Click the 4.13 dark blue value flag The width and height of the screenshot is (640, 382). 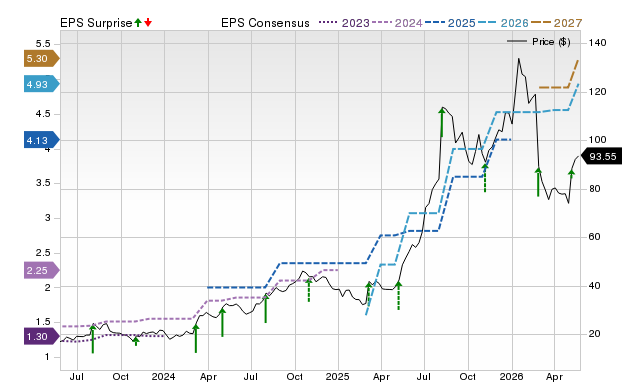coord(42,140)
